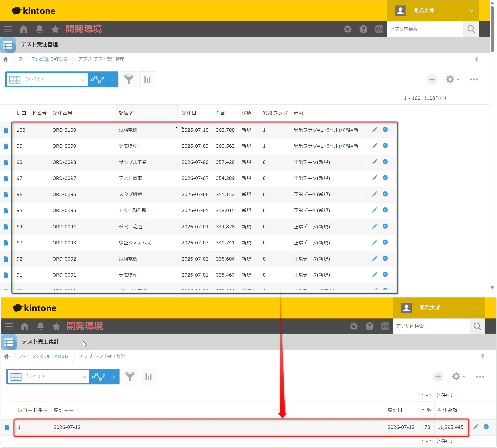Delete the 2026-07-12 aggregate record

[x=486, y=427]
